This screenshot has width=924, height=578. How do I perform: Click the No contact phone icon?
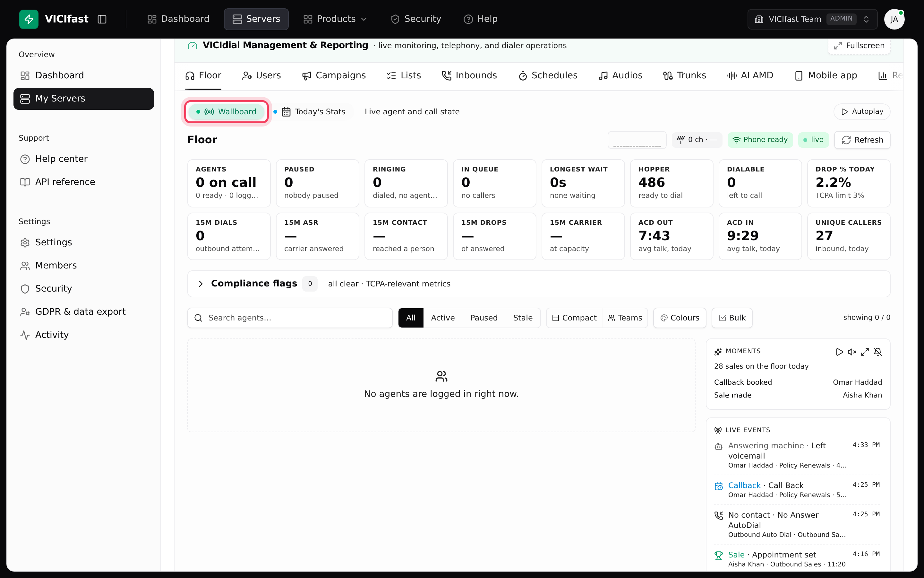(x=719, y=516)
